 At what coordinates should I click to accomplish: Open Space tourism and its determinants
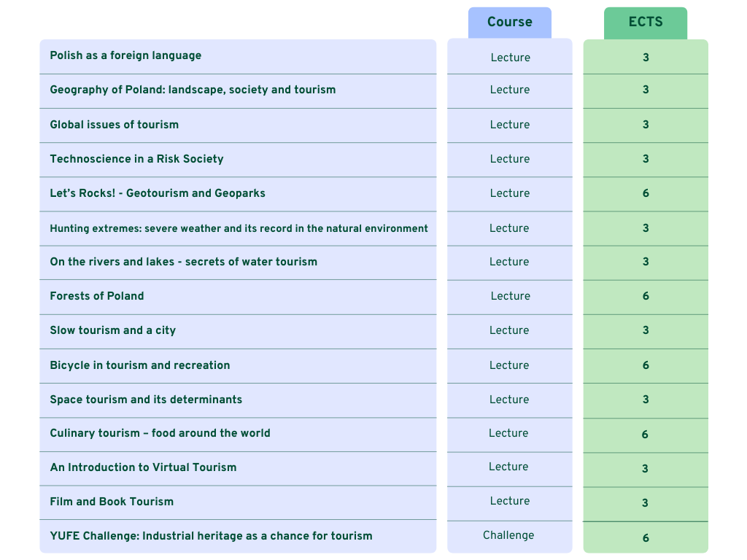coord(146,400)
